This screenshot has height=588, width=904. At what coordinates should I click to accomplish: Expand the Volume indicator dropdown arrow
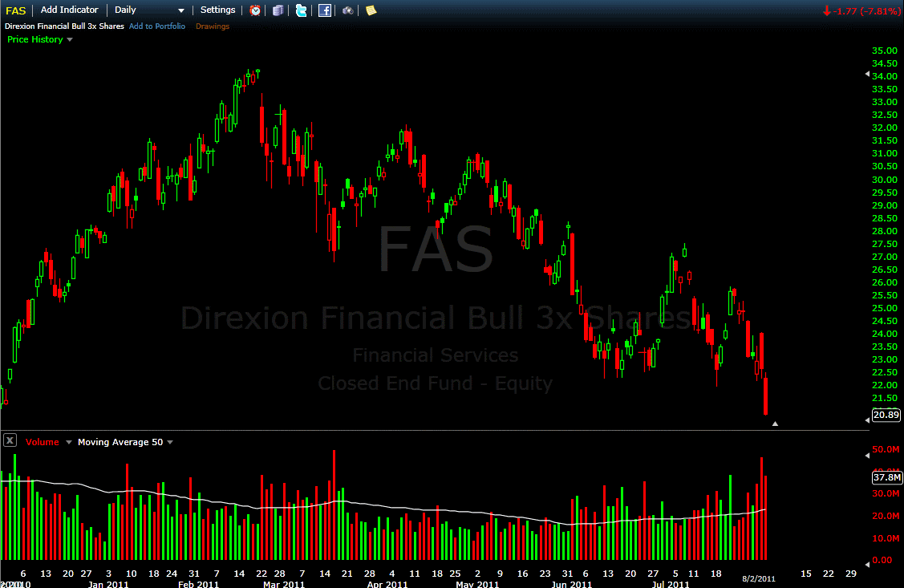pos(69,442)
